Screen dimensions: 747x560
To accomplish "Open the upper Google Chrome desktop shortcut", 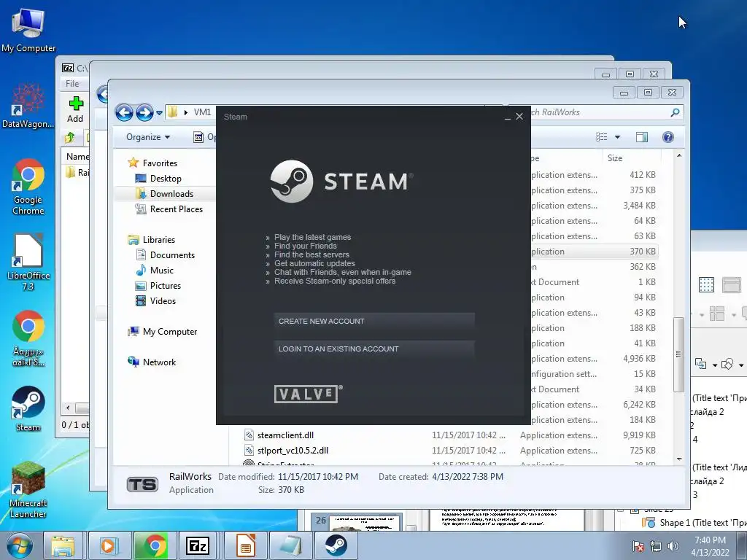I will point(28,187).
